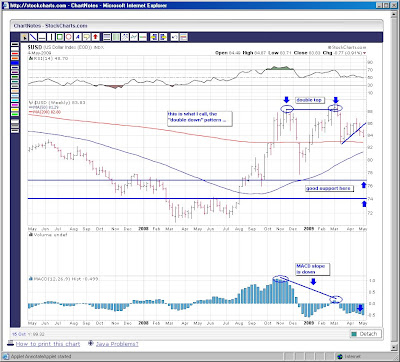This screenshot has width=400, height=362.
Task: Click the Detach button
Action: [x=365, y=334]
